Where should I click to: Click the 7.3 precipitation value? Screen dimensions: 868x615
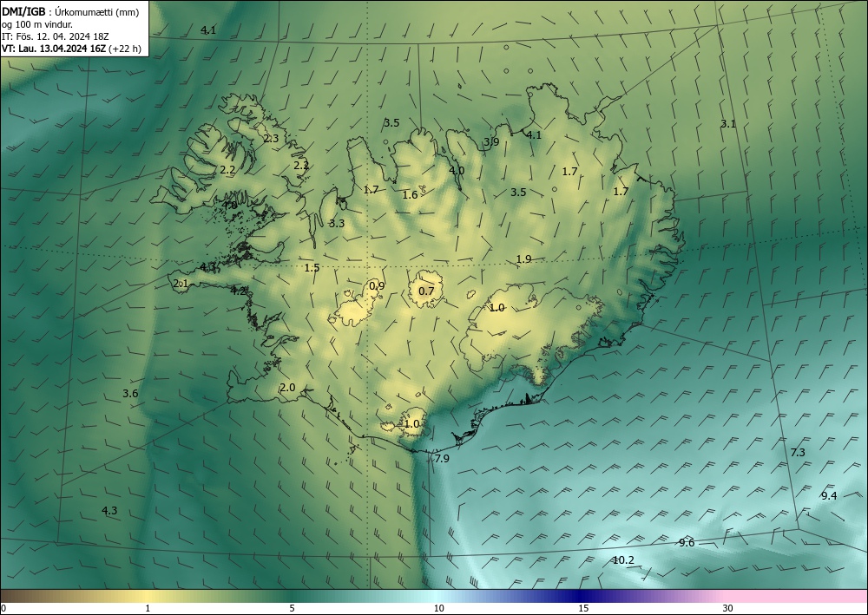797,453
